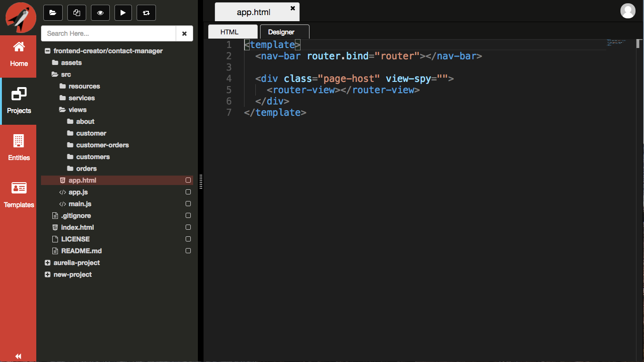This screenshot has width=644, height=362.
Task: Select the app.html file tab label
Action: [x=253, y=12]
